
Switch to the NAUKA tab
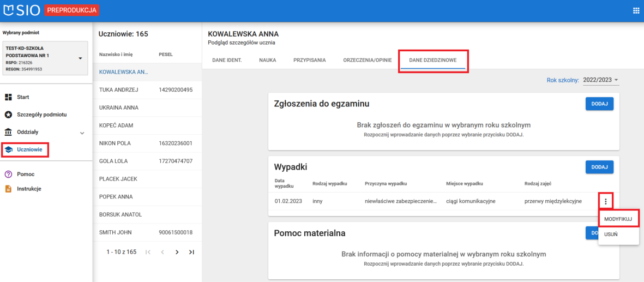tap(267, 60)
